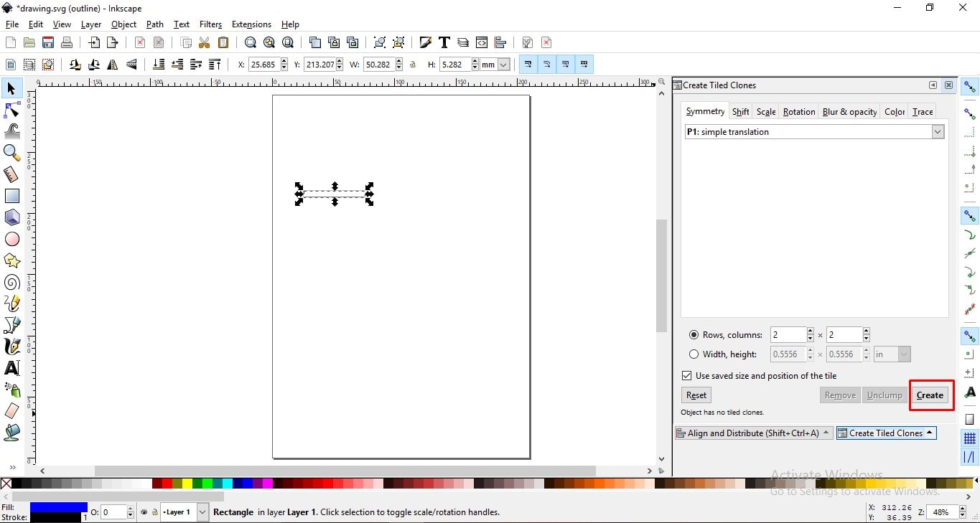Click the opacity O: input field
The width and height of the screenshot is (980, 523).
pyautogui.click(x=113, y=512)
